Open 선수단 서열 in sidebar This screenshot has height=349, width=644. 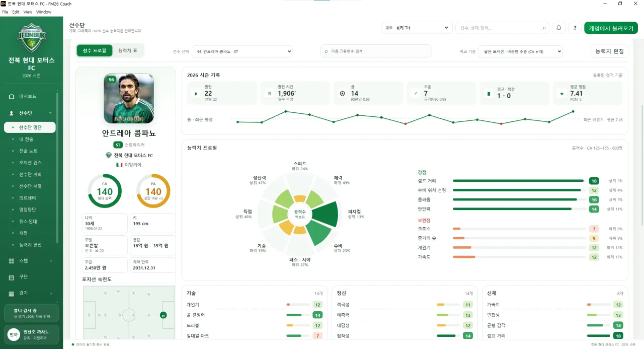coord(30,186)
